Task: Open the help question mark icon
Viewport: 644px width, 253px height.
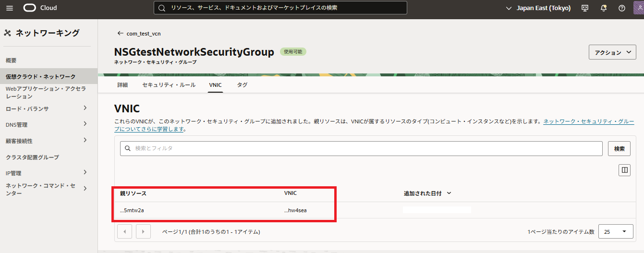Action: 622,8
